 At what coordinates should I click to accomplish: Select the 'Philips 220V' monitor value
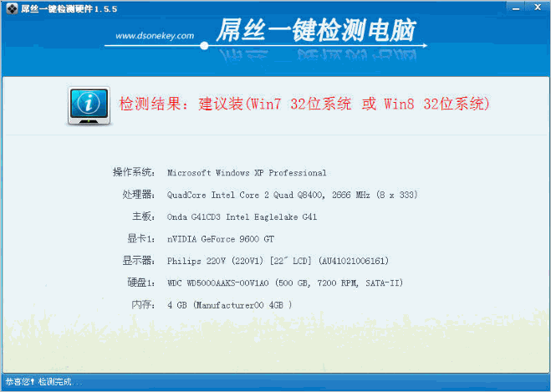pos(278,261)
